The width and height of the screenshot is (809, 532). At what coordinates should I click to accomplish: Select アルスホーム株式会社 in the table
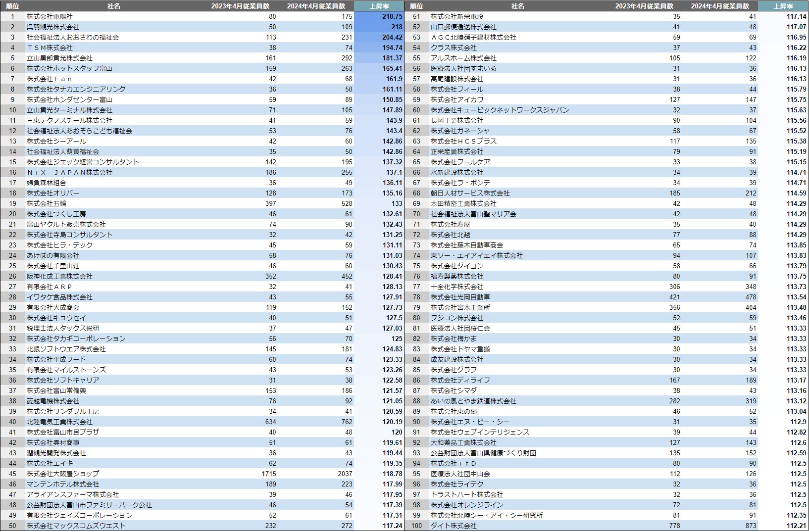click(x=463, y=58)
